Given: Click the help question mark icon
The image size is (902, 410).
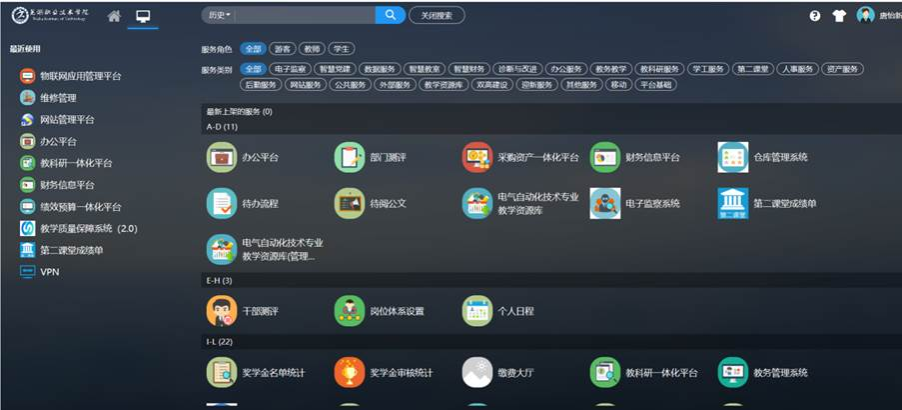Looking at the screenshot, I should click(815, 16).
